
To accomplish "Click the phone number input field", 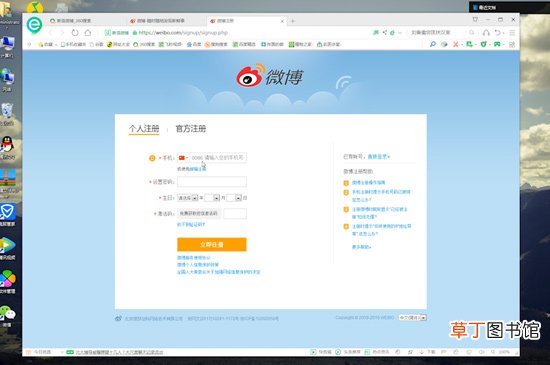I will click(x=218, y=158).
